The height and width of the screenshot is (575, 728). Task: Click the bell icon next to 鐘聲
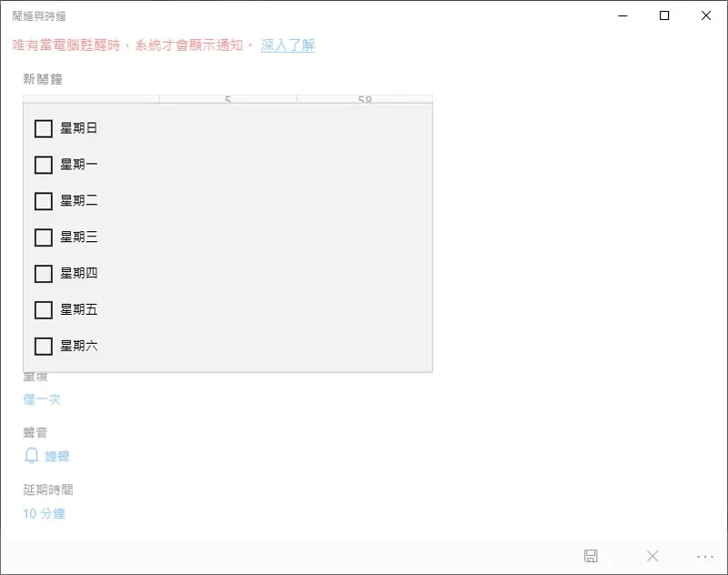click(x=31, y=456)
